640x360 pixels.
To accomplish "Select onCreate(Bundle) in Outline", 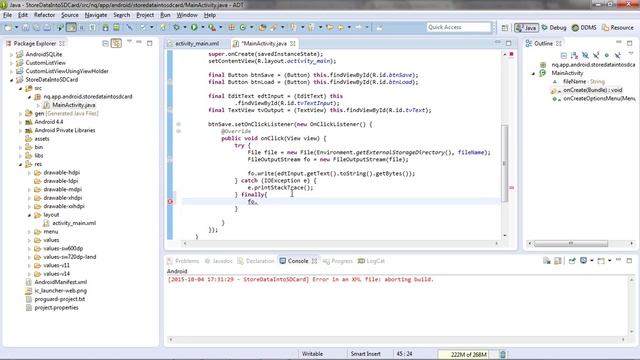I will pos(592,90).
